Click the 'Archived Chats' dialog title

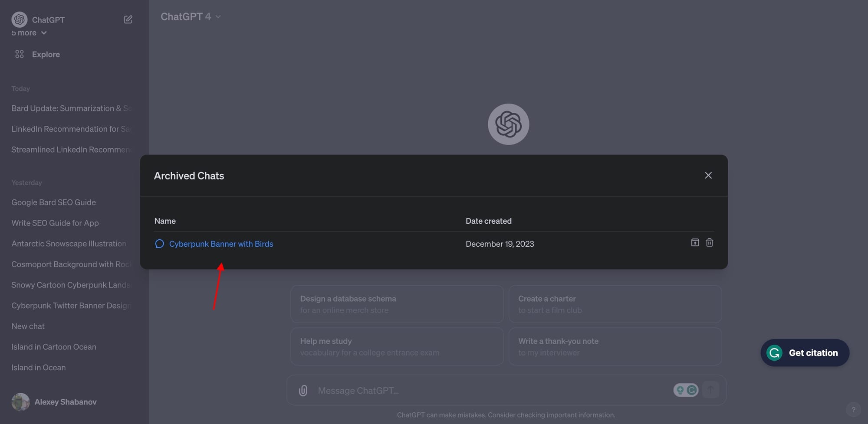(189, 176)
